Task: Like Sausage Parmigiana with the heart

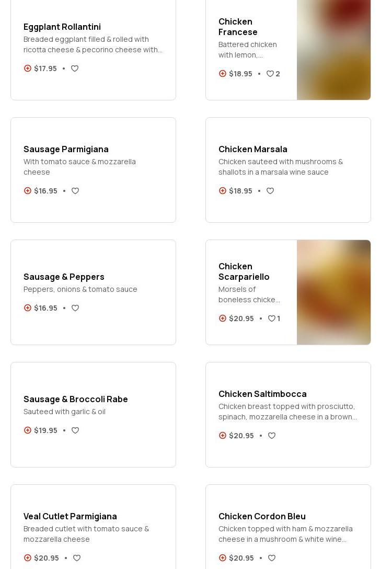Action: [x=75, y=191]
